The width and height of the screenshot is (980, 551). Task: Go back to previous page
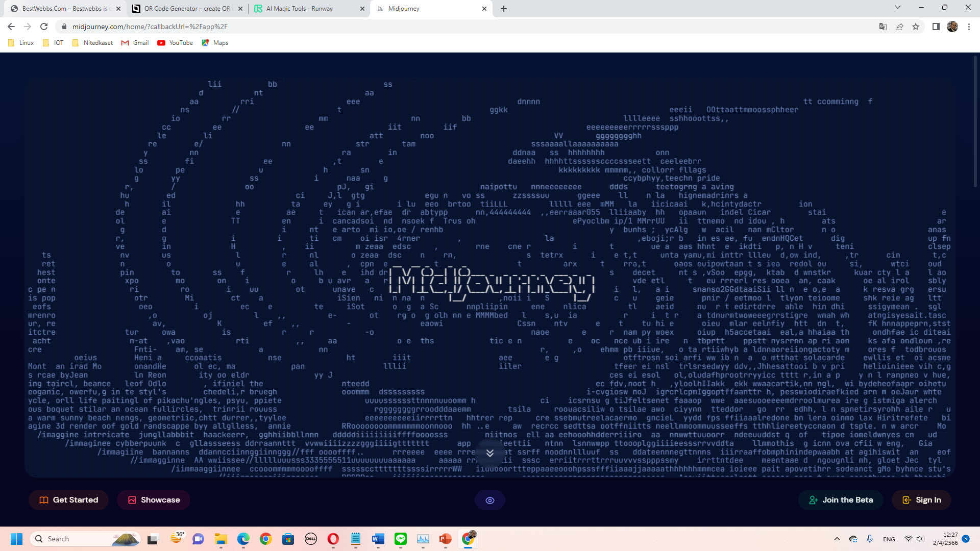click(11, 27)
